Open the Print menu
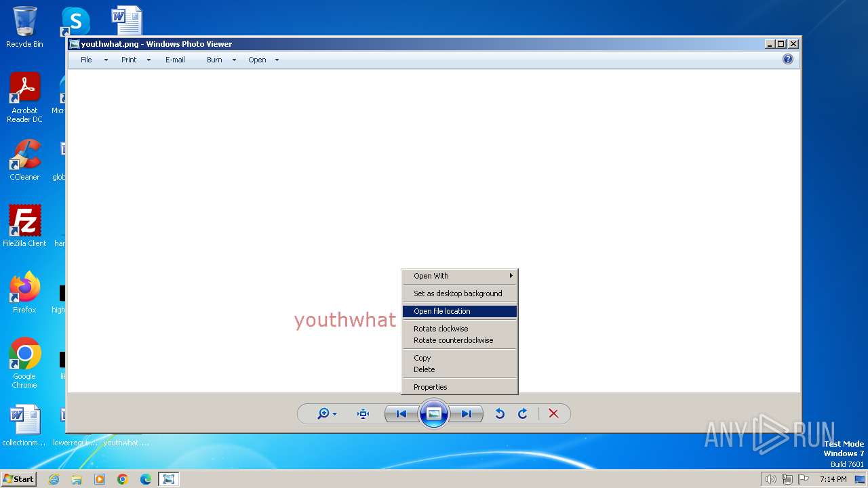 [x=129, y=60]
